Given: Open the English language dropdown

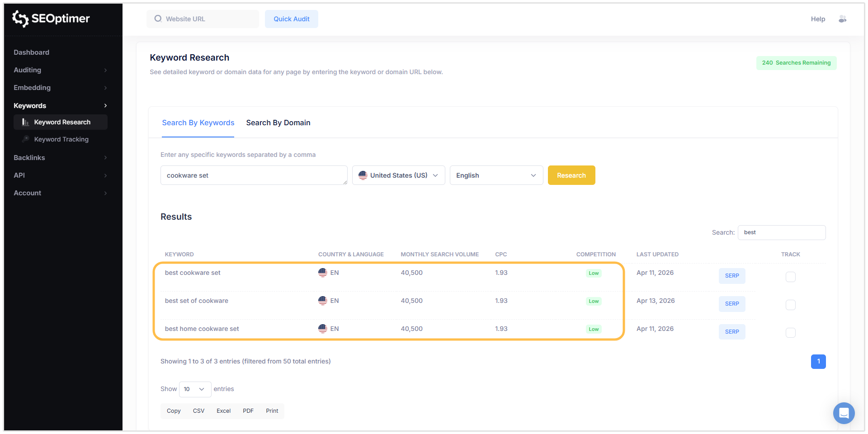Looking at the screenshot, I should click(496, 175).
